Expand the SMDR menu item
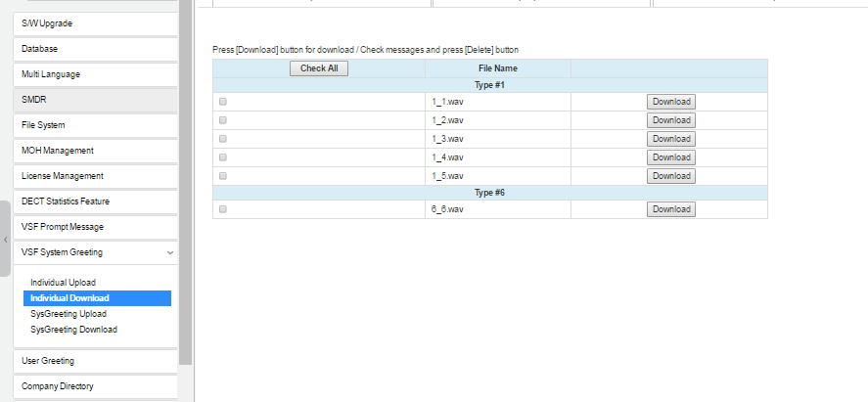The width and height of the screenshot is (868, 402). click(x=34, y=100)
